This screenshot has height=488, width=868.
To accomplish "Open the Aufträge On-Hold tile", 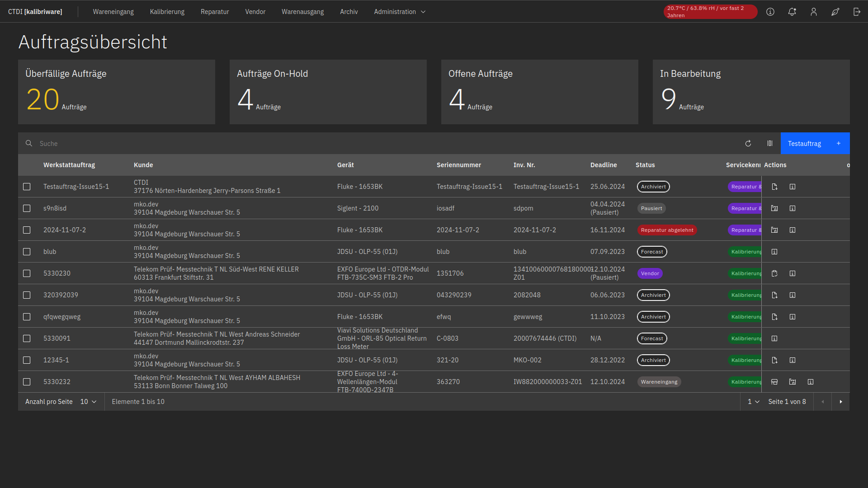I will (x=328, y=92).
